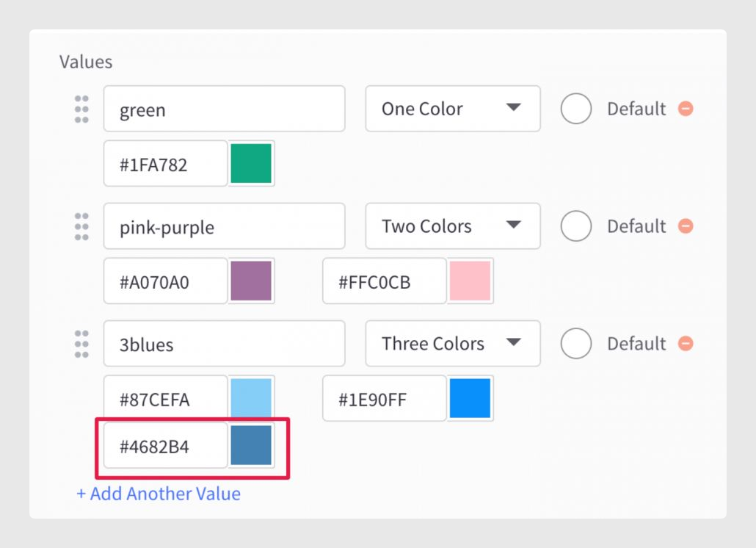
Task: Click drag handle beside 3blues value
Action: click(x=81, y=344)
